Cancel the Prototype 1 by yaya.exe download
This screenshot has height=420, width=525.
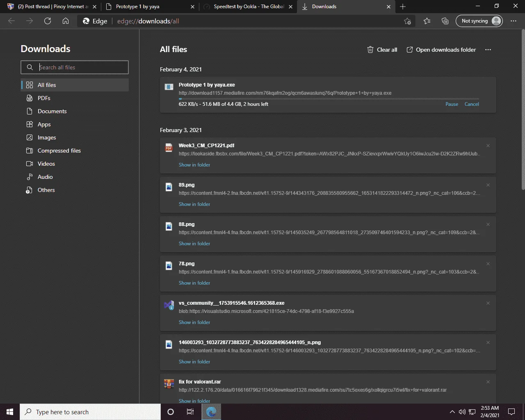click(472, 104)
